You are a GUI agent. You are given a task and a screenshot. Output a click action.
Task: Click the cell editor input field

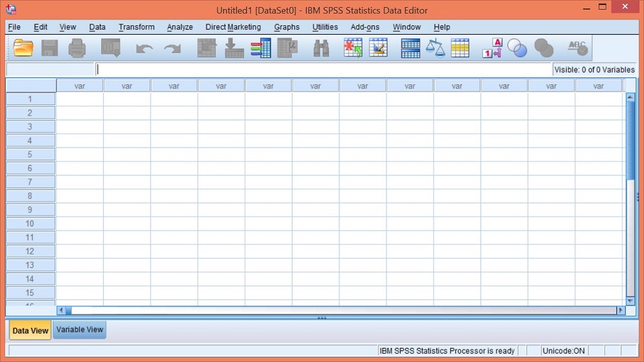[x=323, y=70]
